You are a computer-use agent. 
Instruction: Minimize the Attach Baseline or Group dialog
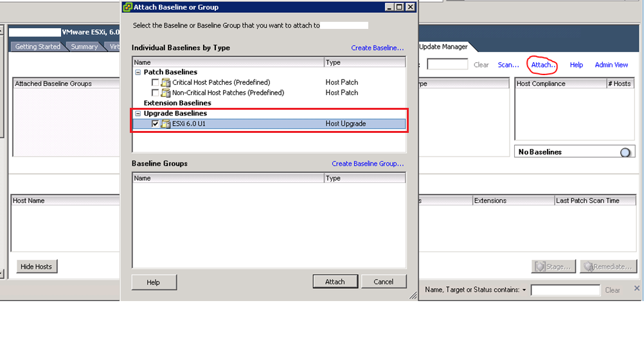pyautogui.click(x=389, y=7)
